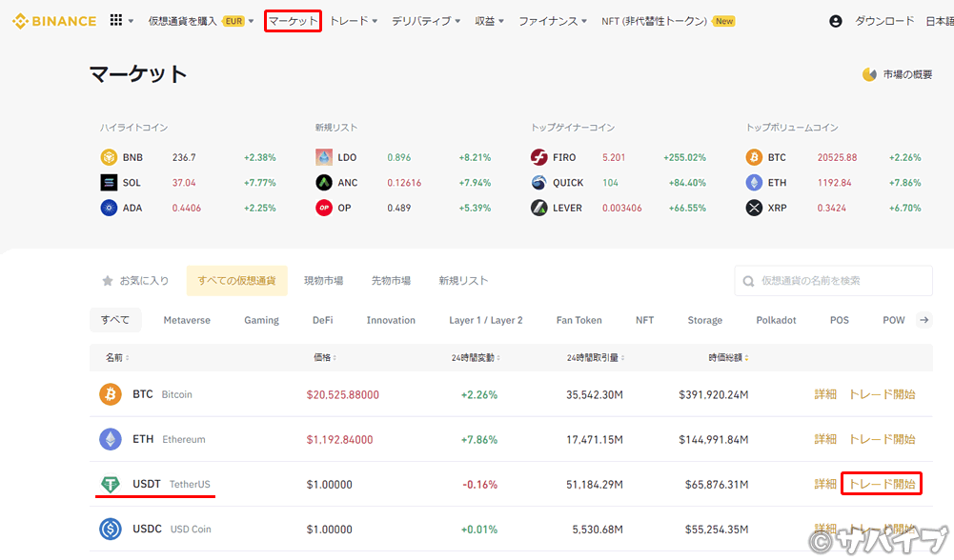Click the ANC coin icon in new listings
Screen dimensions: 954x560
pyautogui.click(x=324, y=183)
